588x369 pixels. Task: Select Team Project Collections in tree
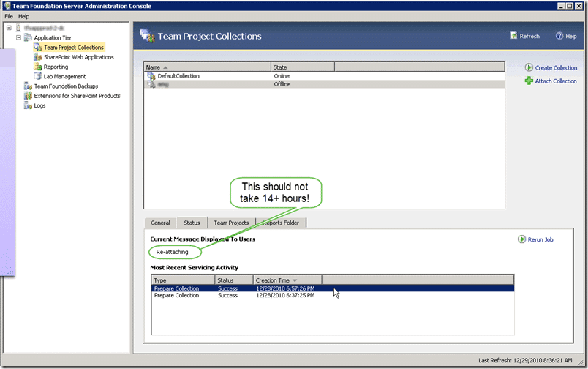[x=73, y=48]
